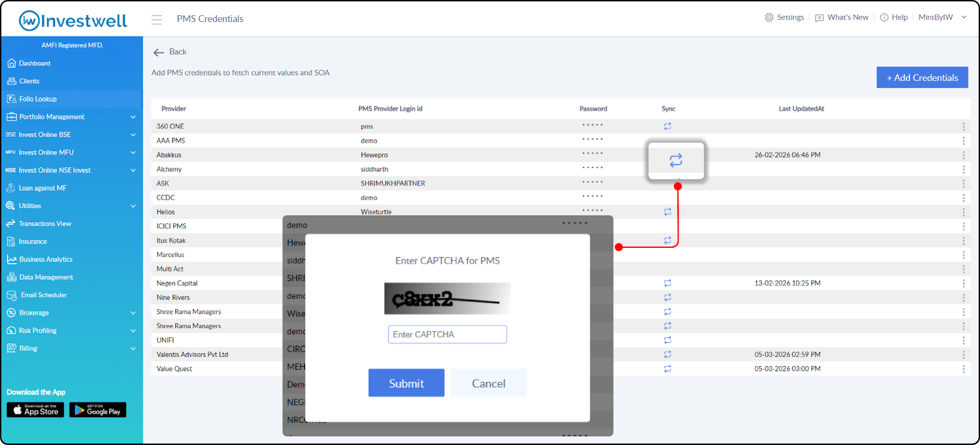Screen dimensions: 980x445
Task: Sync the UNIFI credentials
Action: click(x=668, y=340)
